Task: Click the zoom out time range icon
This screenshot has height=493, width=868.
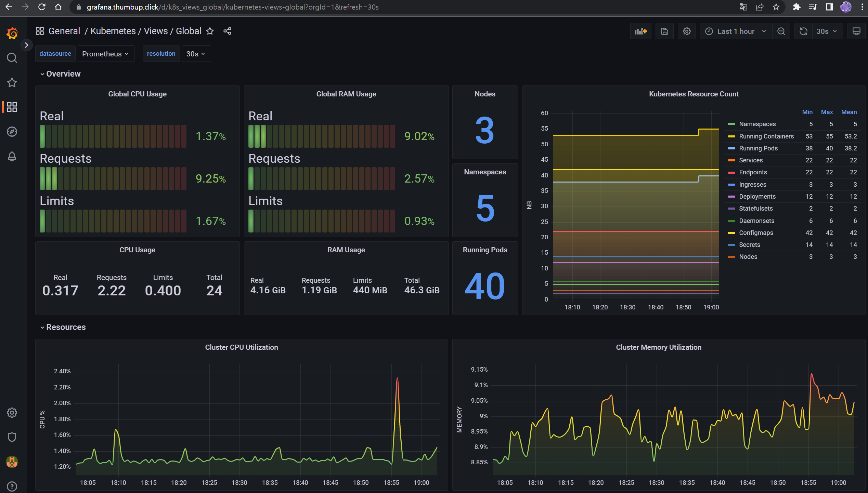Action: (x=781, y=31)
